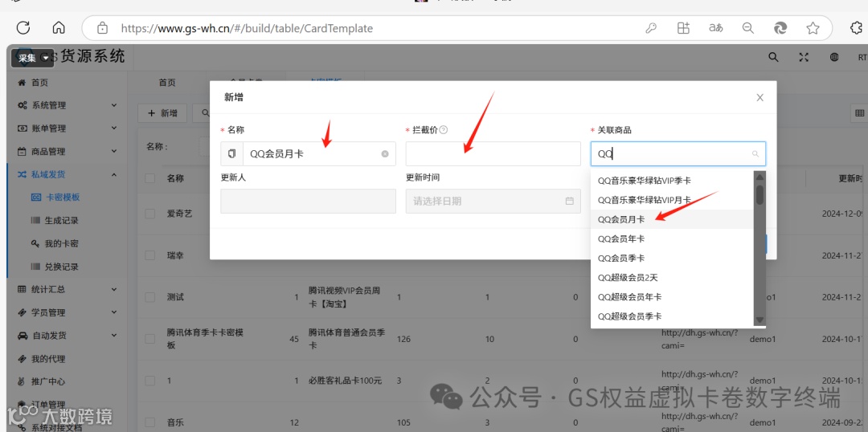868x432 pixels.
Task: Open the 采集 dropdown at top left
Action: pos(33,58)
